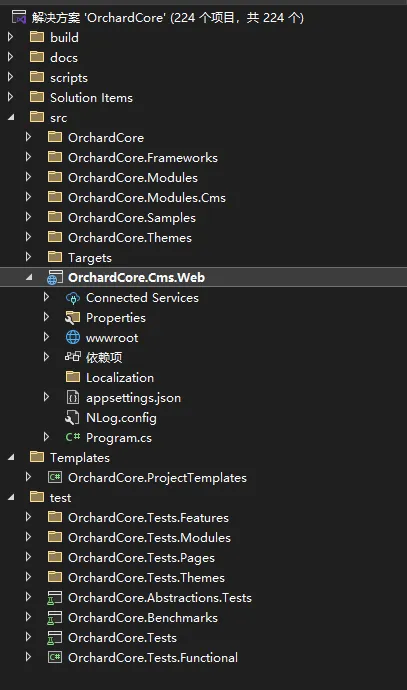Click the OrchardCore.Benchmarks test project icon
This screenshot has height=690, width=407.
click(x=55, y=618)
